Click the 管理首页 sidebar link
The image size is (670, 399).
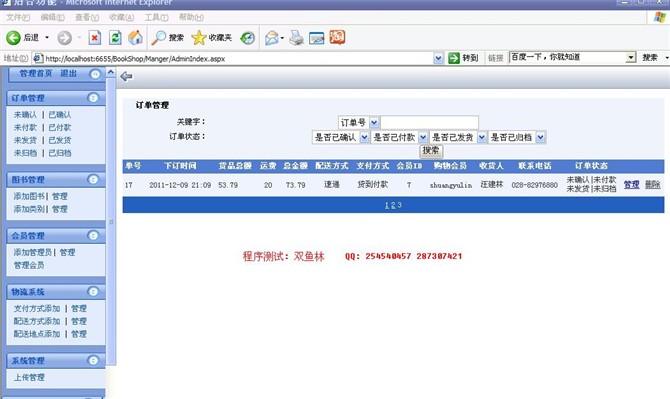point(36,73)
